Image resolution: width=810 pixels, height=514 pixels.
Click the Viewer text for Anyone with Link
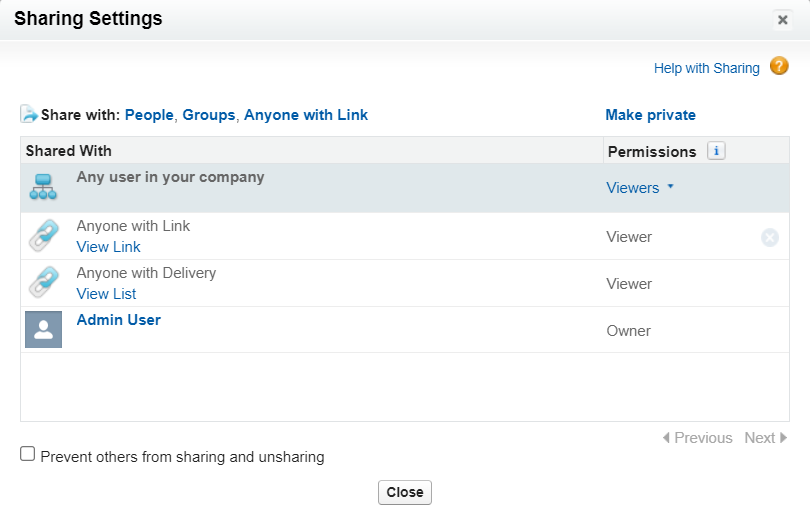pos(629,237)
